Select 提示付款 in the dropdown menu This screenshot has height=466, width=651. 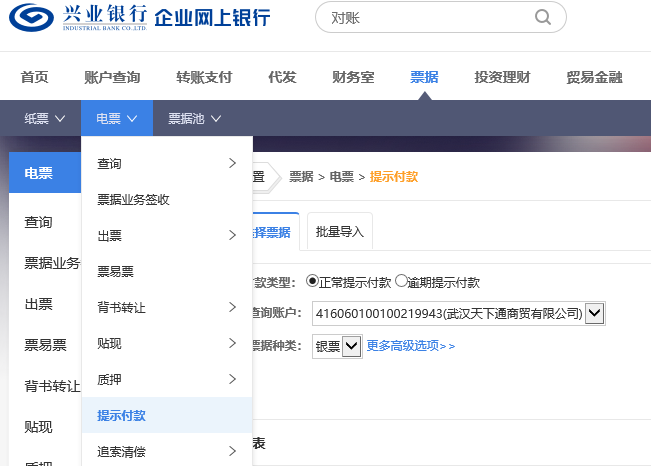pyautogui.click(x=121, y=415)
